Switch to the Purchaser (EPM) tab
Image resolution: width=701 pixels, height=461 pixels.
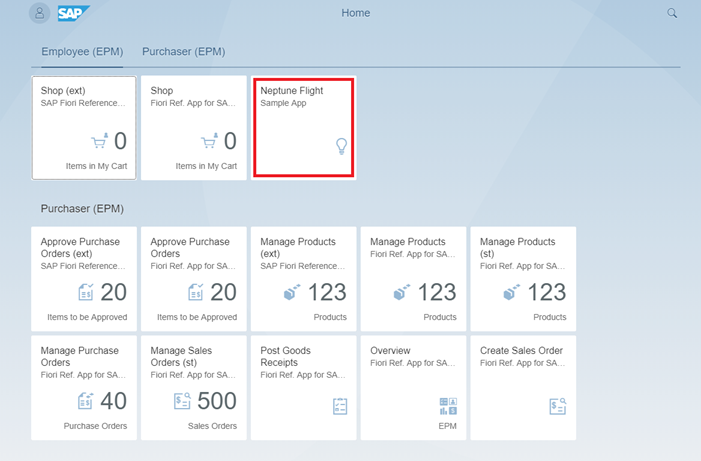pyautogui.click(x=184, y=51)
